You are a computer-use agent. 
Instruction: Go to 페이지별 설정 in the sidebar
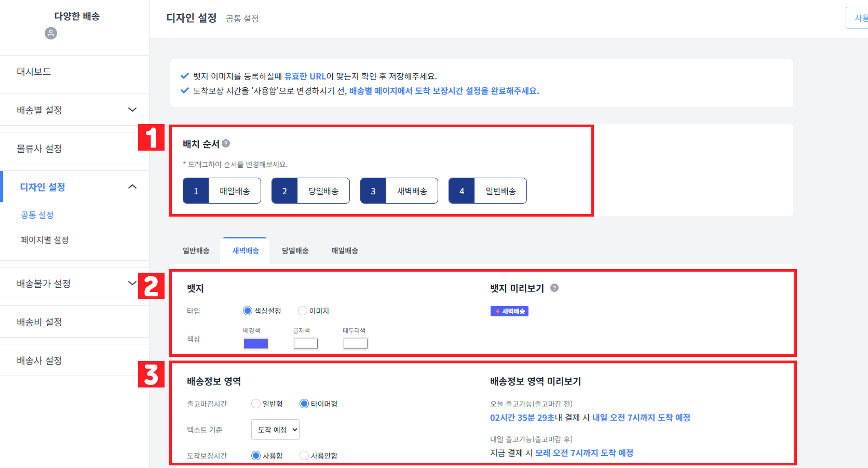tap(45, 239)
